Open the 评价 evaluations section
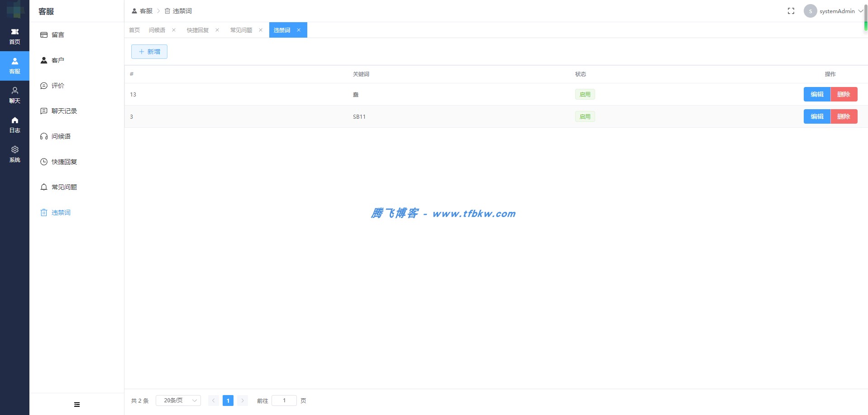Screen dimensions: 868x415 point(57,86)
